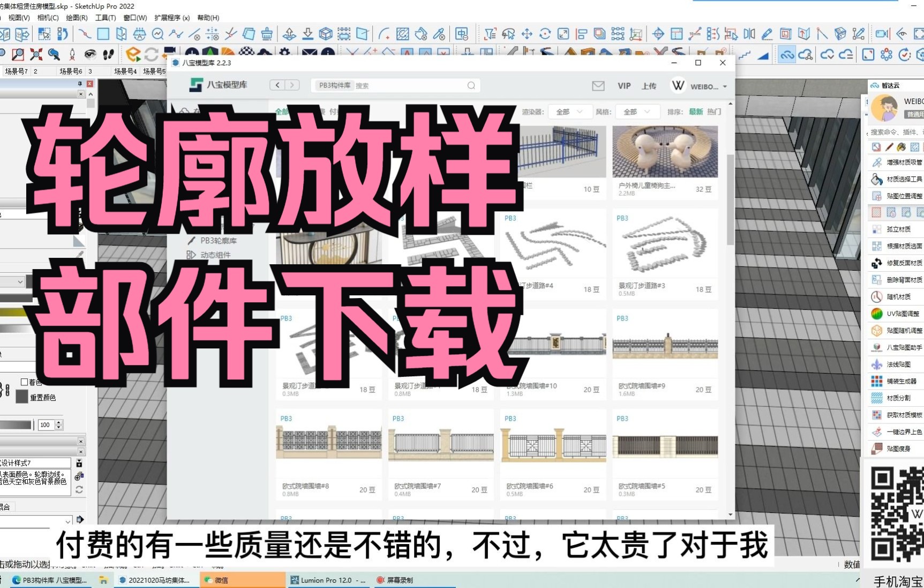The image size is (924, 588).
Task: Click the video camera toolbar icon
Action: (x=882, y=34)
